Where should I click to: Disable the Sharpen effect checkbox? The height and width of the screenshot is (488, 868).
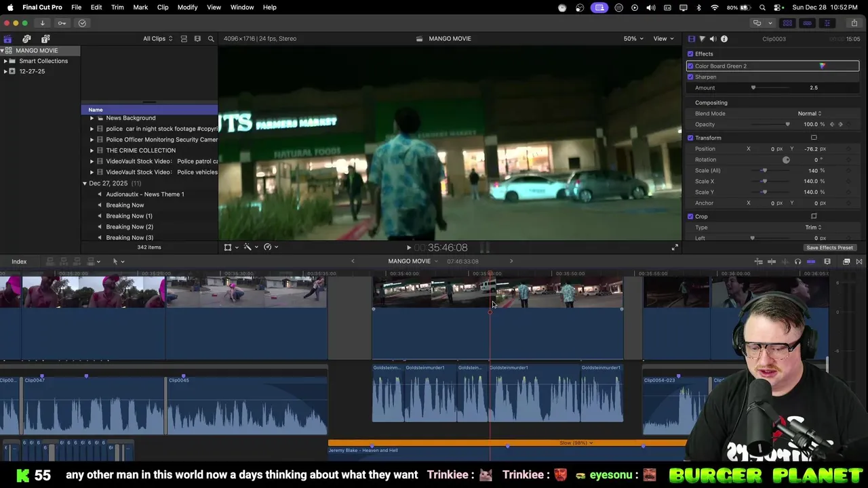coord(690,77)
